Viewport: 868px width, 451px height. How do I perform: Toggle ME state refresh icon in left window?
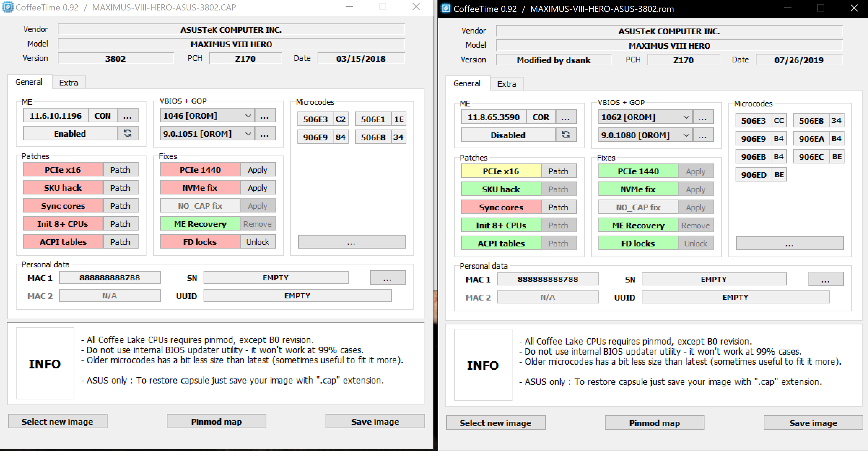pos(128,133)
